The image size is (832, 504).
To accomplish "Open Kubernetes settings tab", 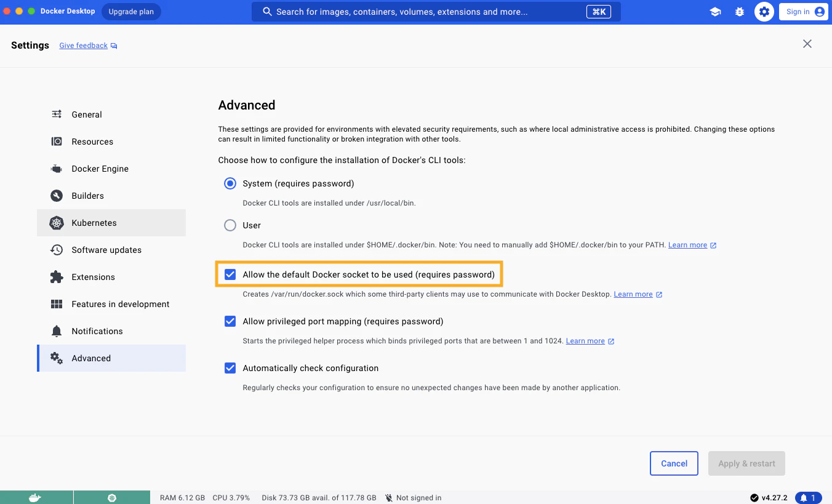I will point(111,223).
